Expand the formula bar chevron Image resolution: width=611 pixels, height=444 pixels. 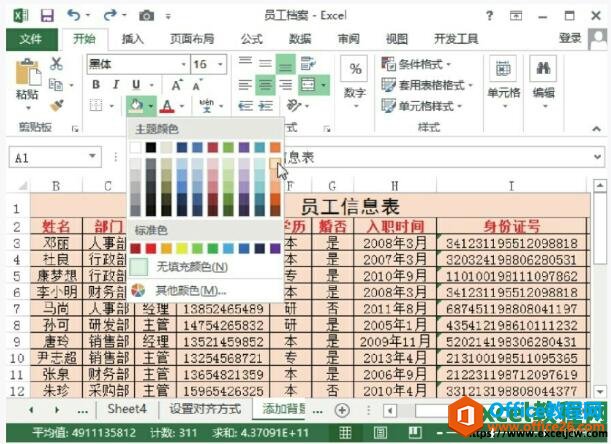point(597,157)
